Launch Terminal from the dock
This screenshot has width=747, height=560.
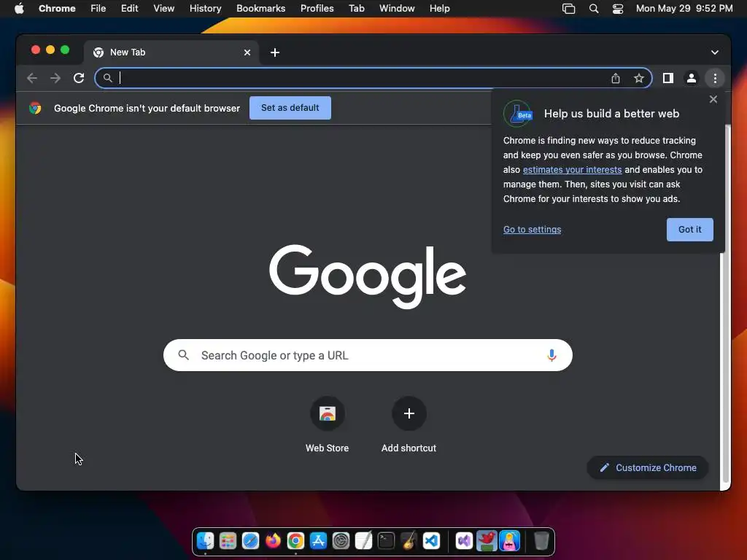click(x=387, y=541)
